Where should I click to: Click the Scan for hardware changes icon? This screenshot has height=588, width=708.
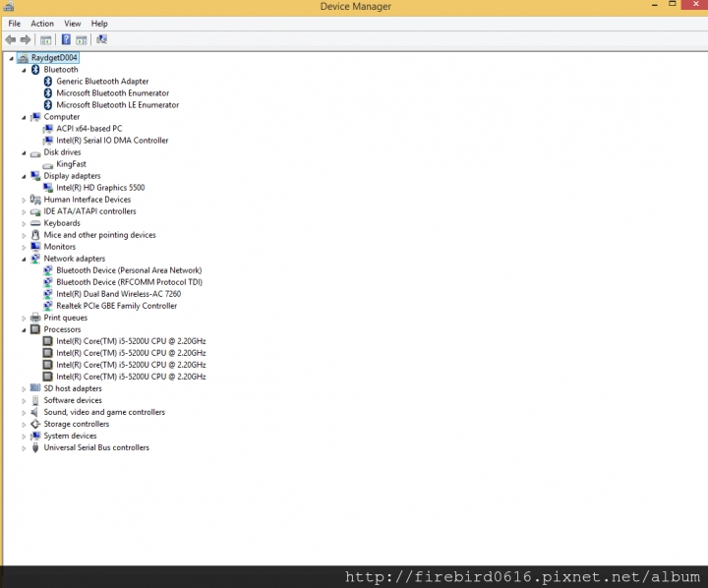(x=102, y=39)
